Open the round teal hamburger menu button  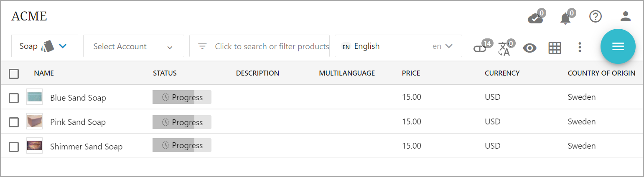(618, 46)
